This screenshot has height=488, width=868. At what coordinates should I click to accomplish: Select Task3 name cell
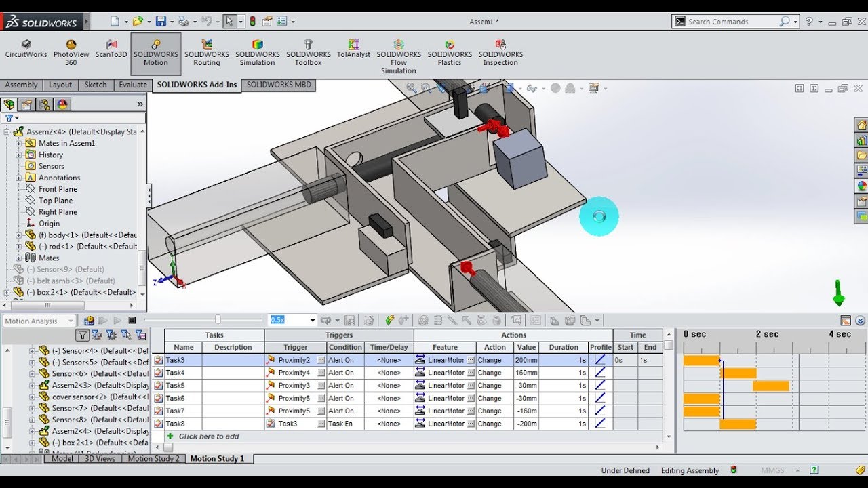(x=183, y=361)
